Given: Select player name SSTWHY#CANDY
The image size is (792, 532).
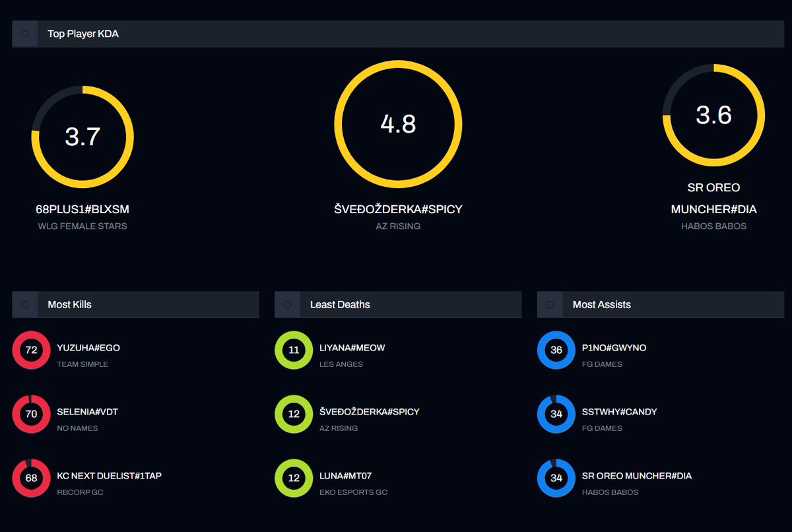Looking at the screenshot, I should (x=620, y=412).
